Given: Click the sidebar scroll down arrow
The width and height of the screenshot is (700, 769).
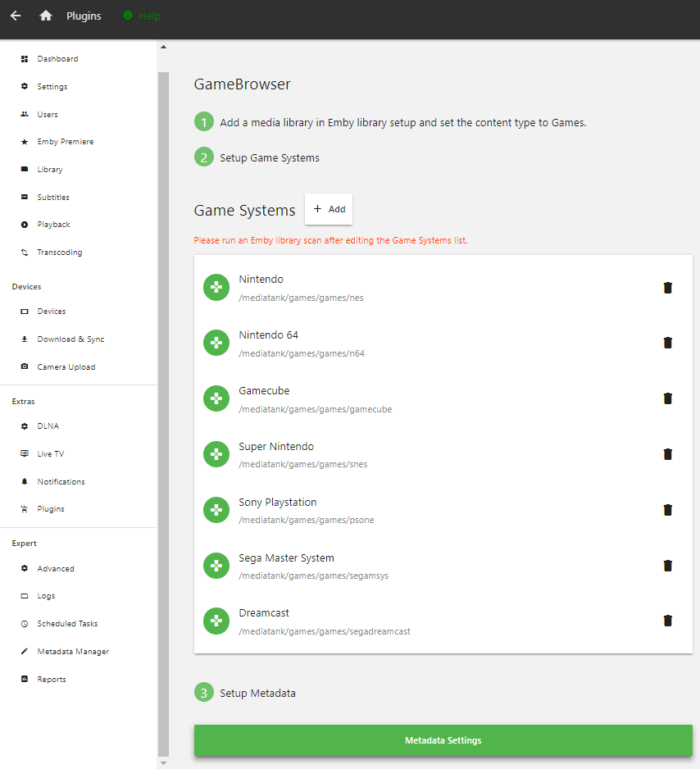Looking at the screenshot, I should coord(164,763).
